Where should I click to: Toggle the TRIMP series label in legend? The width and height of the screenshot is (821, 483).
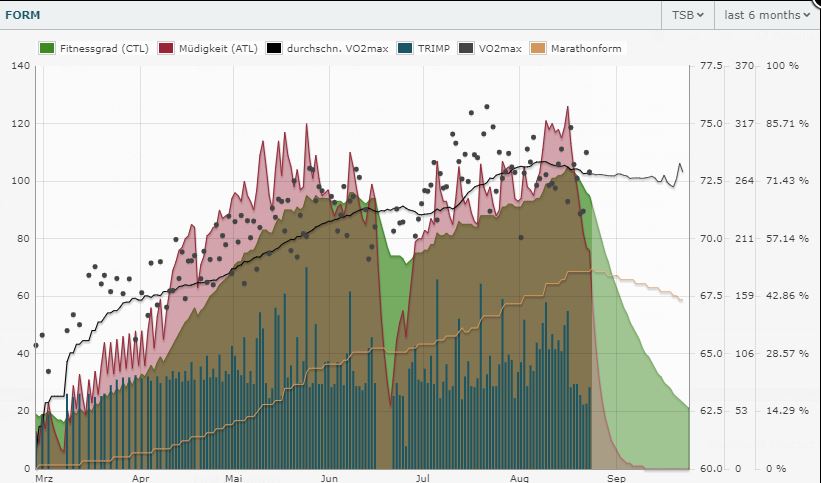(x=433, y=47)
